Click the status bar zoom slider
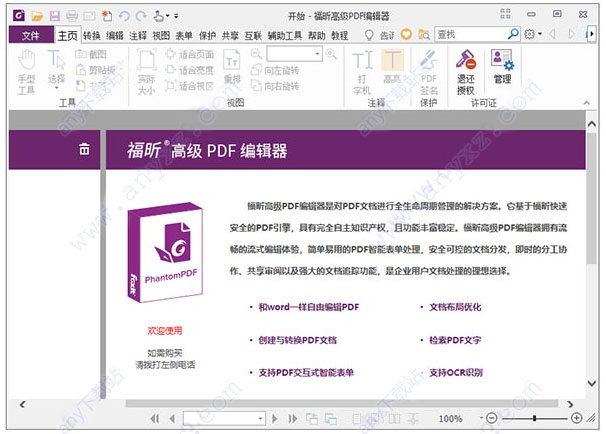Image resolution: width=606 pixels, height=434 pixels. pos(534,418)
